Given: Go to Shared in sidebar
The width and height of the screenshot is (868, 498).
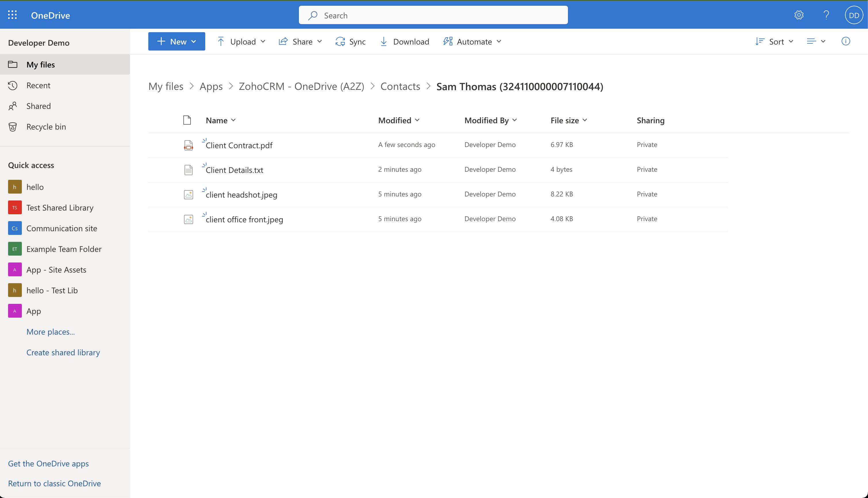Looking at the screenshot, I should click(65, 106).
